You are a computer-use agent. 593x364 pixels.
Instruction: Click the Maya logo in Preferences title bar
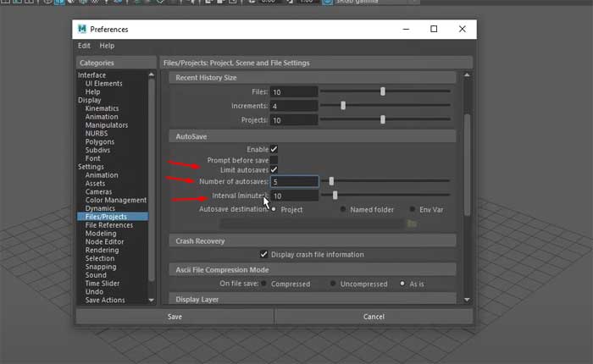coord(84,30)
